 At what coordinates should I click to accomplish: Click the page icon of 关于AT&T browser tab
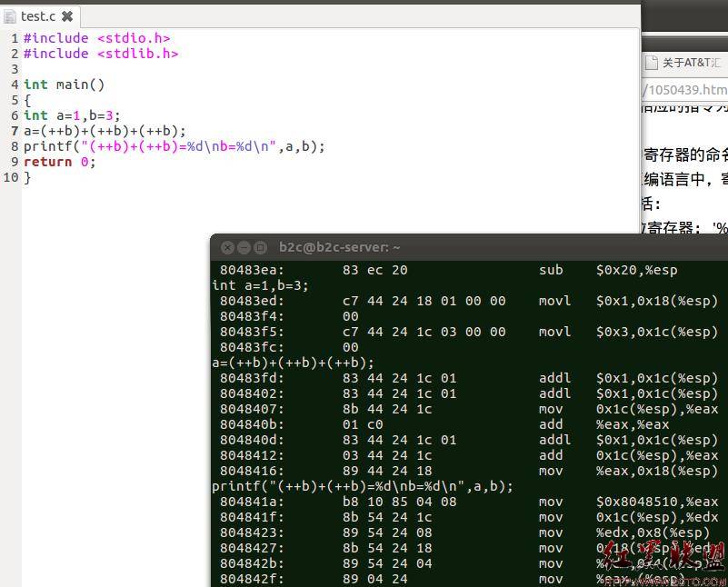coord(652,62)
